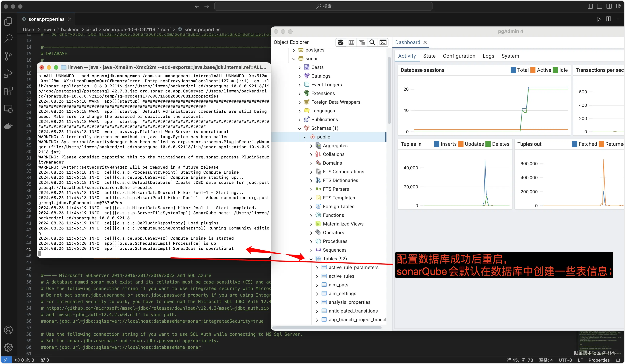Click the top search field
Image resolution: width=625 pixels, height=364 pixels.
[323, 6]
